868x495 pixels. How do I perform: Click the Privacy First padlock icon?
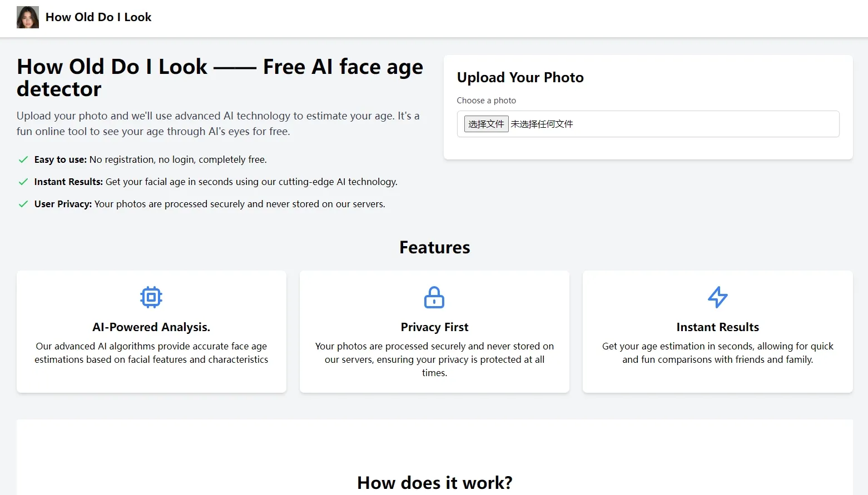tap(434, 297)
